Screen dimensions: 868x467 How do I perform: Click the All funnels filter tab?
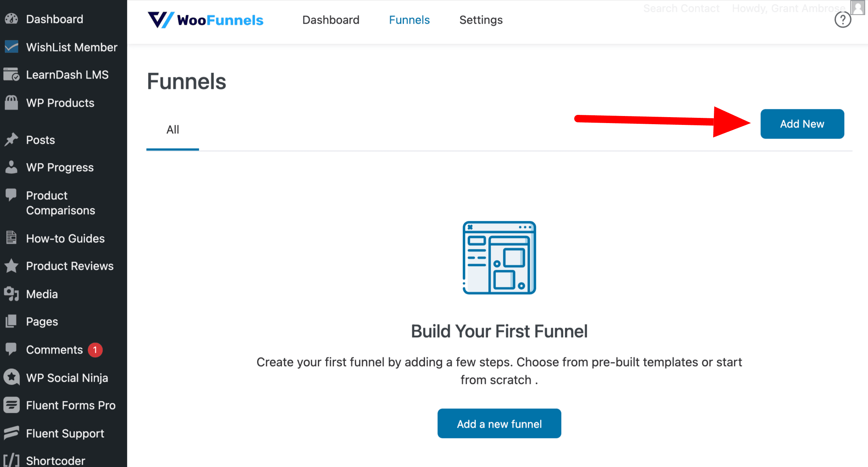(x=172, y=129)
